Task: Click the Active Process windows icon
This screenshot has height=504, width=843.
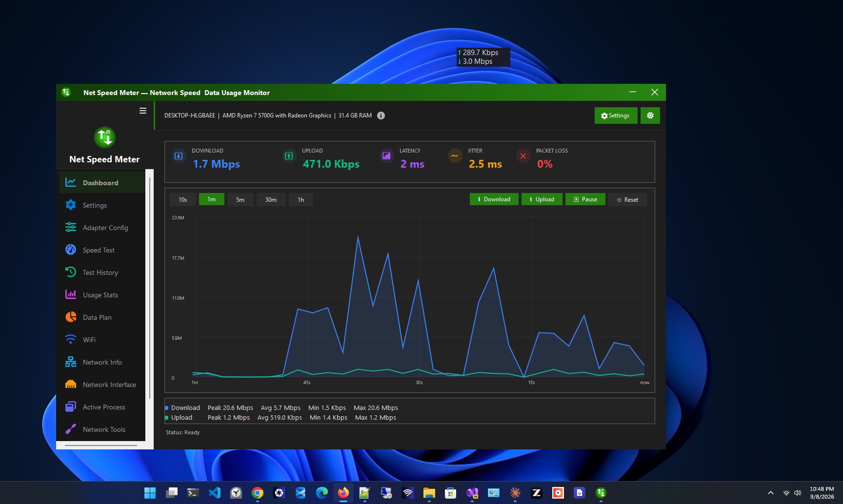Action: click(x=71, y=407)
